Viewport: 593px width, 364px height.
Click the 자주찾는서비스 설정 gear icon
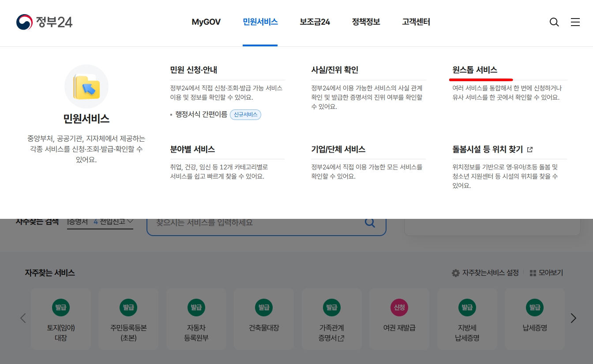[x=456, y=273]
